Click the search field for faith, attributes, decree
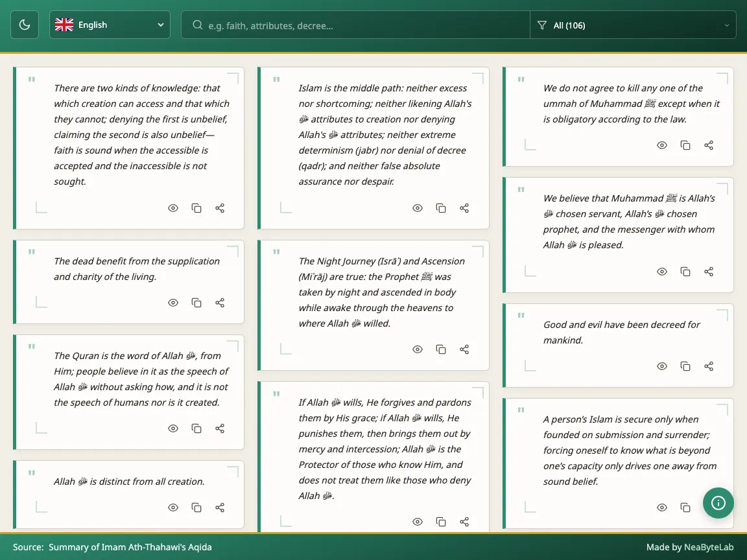This screenshot has width=747, height=560. click(355, 25)
